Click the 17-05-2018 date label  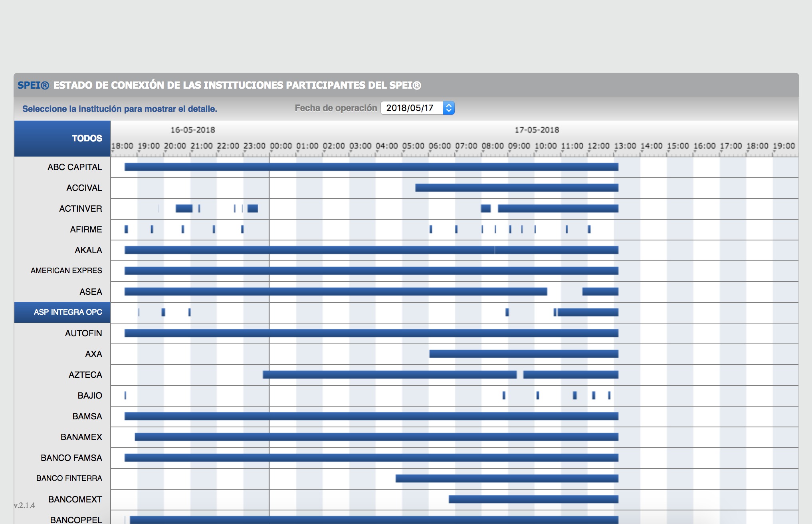[x=537, y=130]
